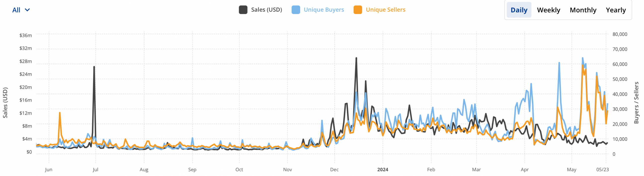Screen dimensions: 644x176
Task: Click the 80,000 right axis label
Action: pyautogui.click(x=620, y=34)
